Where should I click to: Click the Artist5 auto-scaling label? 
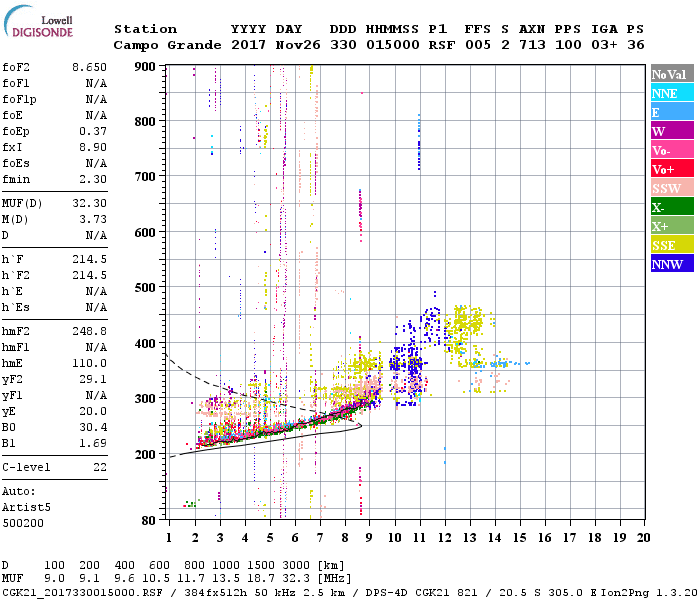pos(26,508)
